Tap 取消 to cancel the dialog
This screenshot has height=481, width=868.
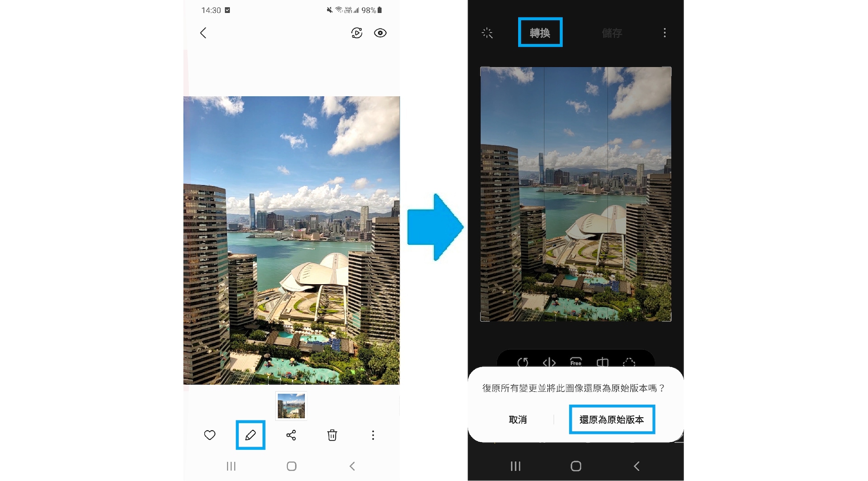point(518,419)
